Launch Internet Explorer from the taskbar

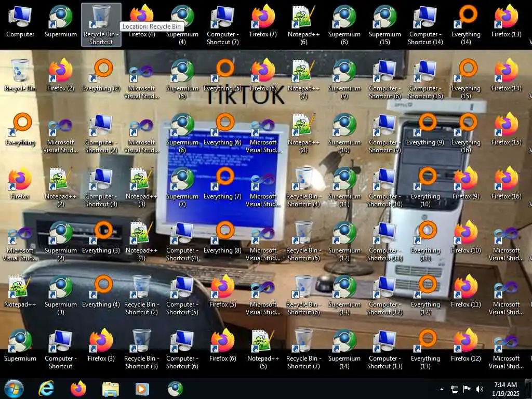(46, 389)
